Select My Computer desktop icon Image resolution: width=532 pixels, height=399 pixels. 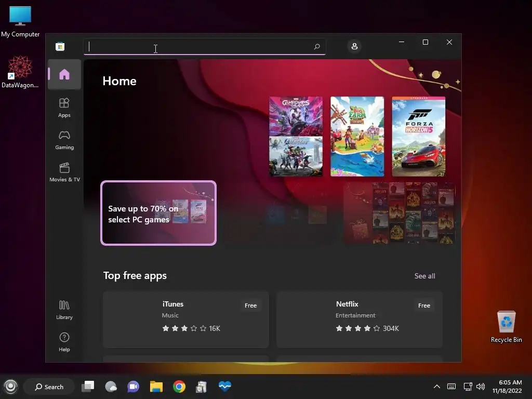20,22
